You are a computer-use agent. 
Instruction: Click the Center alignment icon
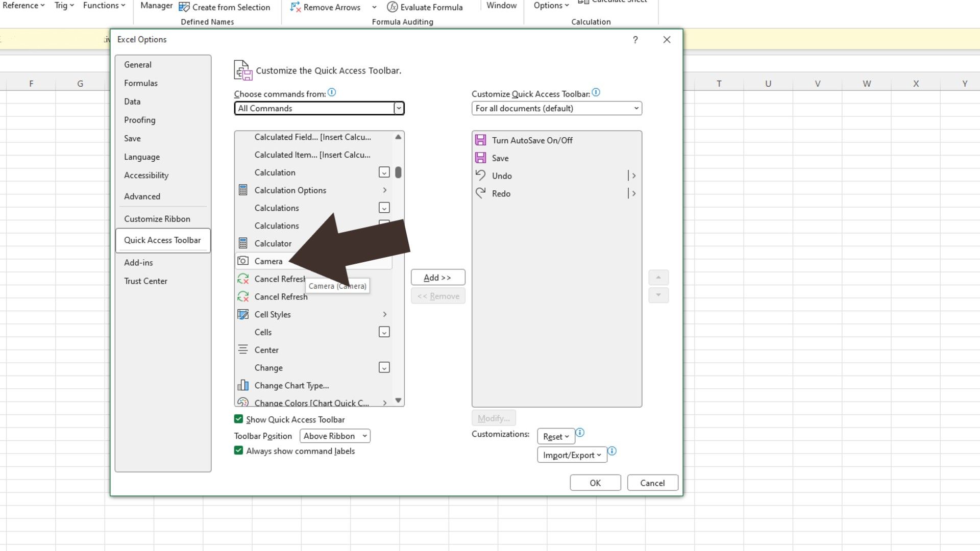(243, 349)
